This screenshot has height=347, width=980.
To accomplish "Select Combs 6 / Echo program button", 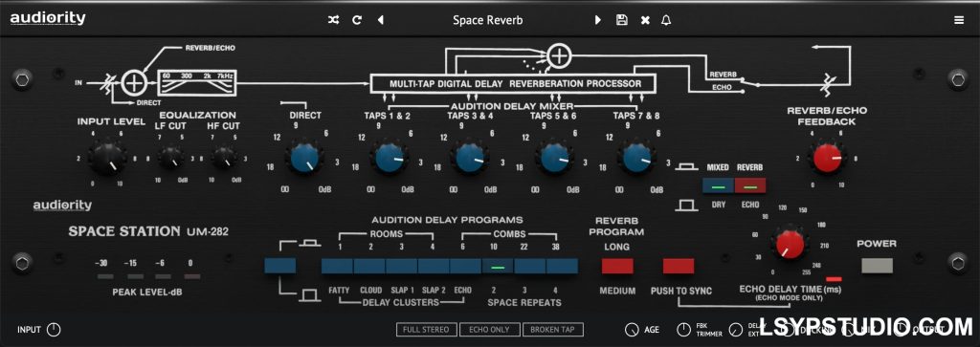I will coord(466,266).
